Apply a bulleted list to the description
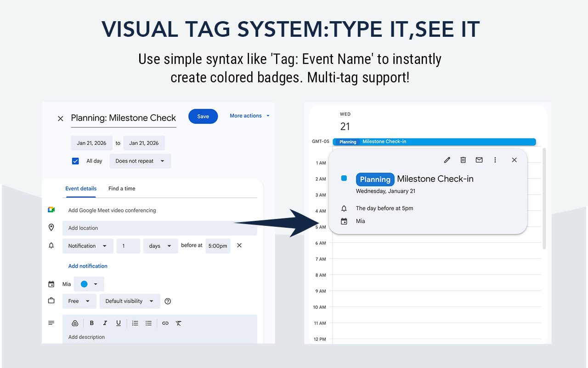The width and height of the screenshot is (588, 368). pyautogui.click(x=148, y=323)
